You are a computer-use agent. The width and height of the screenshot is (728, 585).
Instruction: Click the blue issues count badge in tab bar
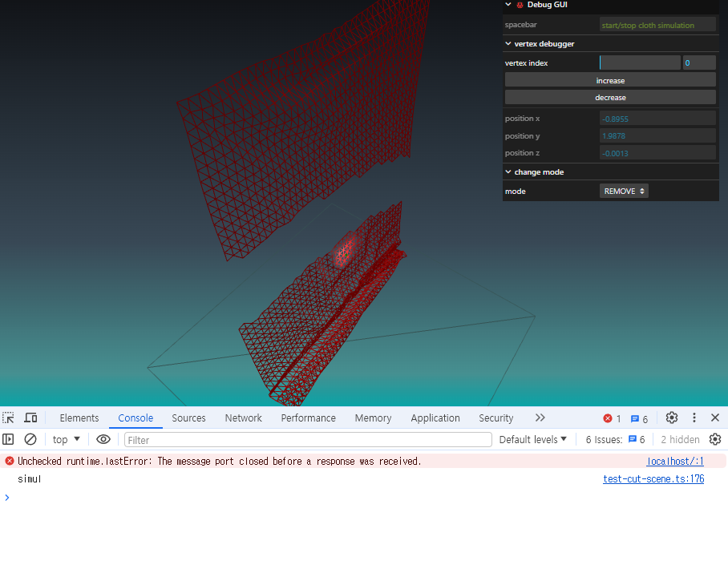pyautogui.click(x=639, y=419)
